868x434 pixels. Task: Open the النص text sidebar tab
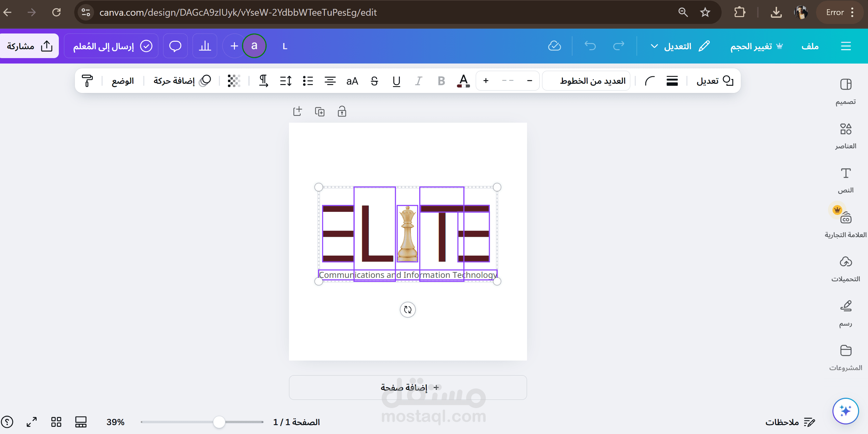point(845,180)
